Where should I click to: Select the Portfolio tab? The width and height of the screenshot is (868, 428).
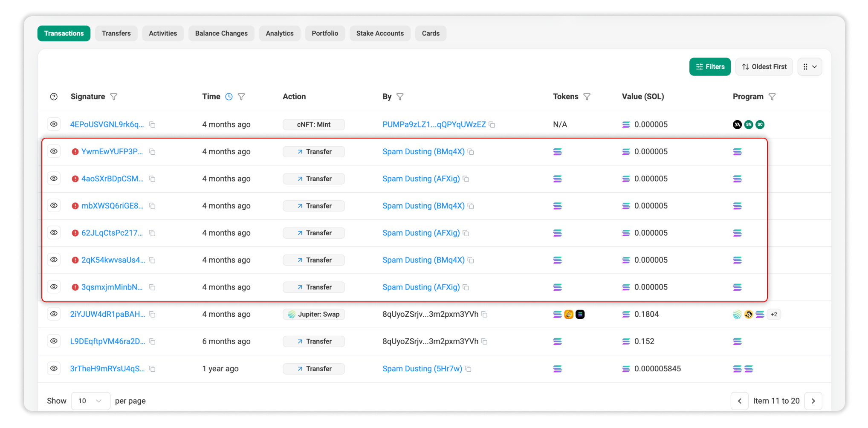[325, 33]
